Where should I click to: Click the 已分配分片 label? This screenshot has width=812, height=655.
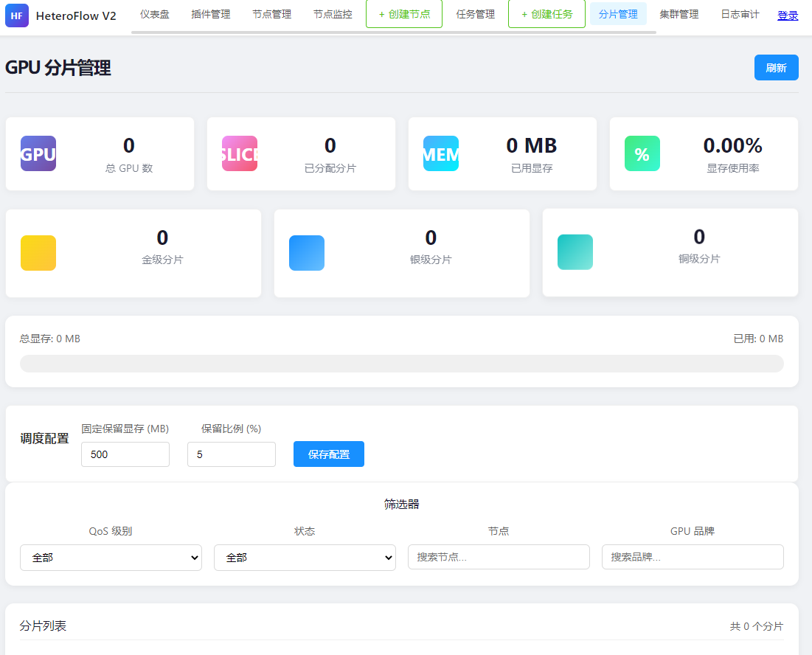pos(330,168)
